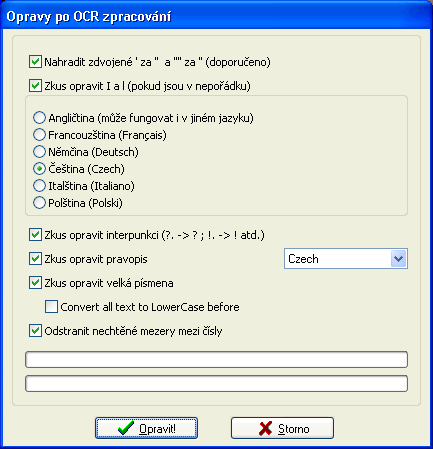Toggle the Nahradit zdvojené checkbox

click(x=35, y=62)
